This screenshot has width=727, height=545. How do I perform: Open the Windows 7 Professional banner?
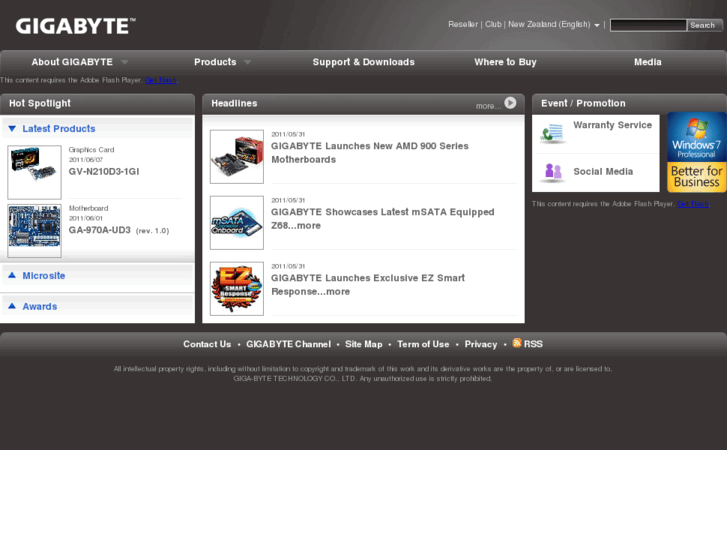(x=696, y=152)
